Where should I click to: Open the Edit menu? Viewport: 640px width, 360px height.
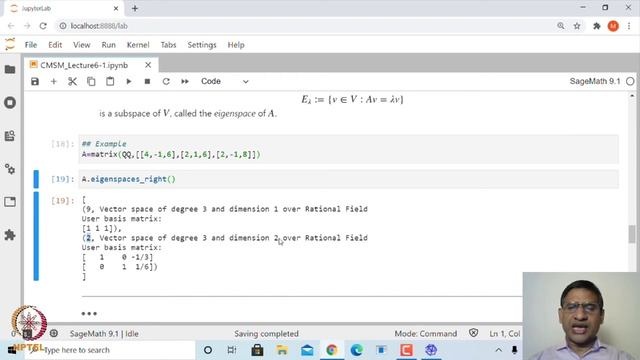(55, 45)
